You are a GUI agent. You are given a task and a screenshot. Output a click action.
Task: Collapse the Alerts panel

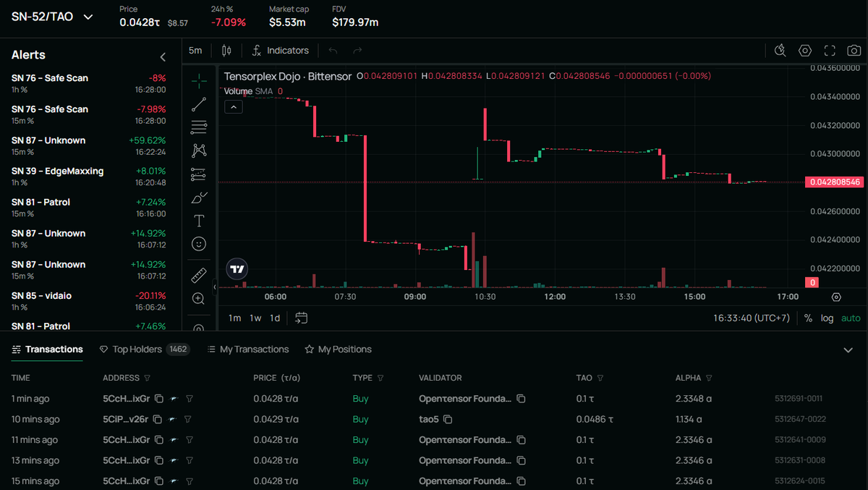163,56
